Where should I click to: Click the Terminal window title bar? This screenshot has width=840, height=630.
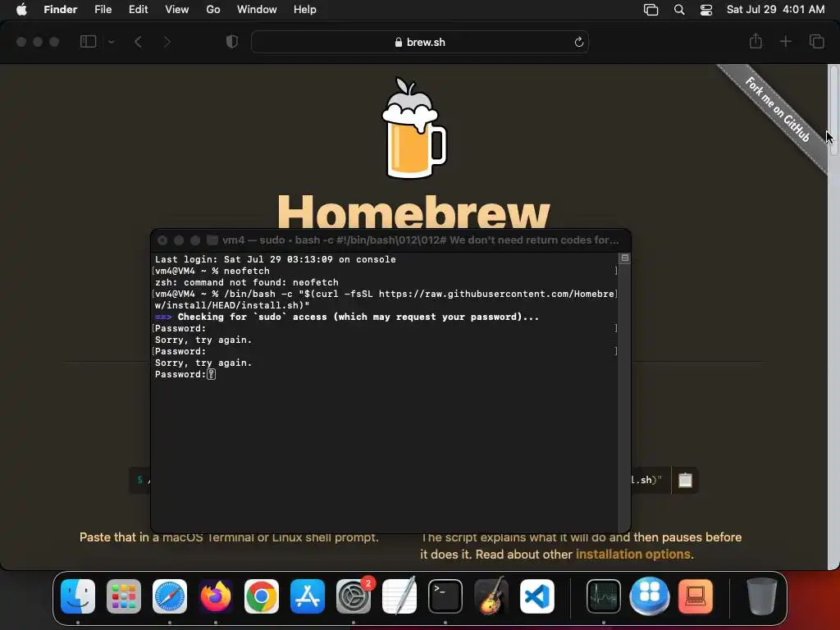click(390, 240)
